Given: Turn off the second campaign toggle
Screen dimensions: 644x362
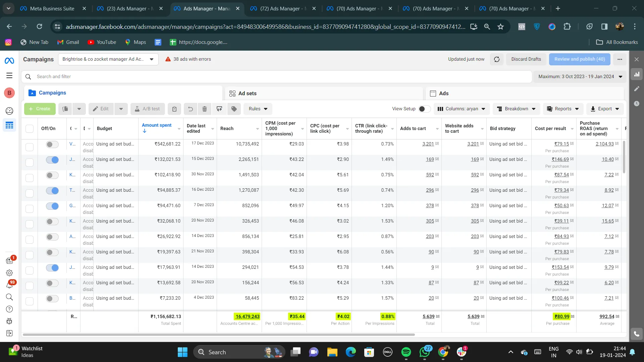Looking at the screenshot, I should (52, 160).
